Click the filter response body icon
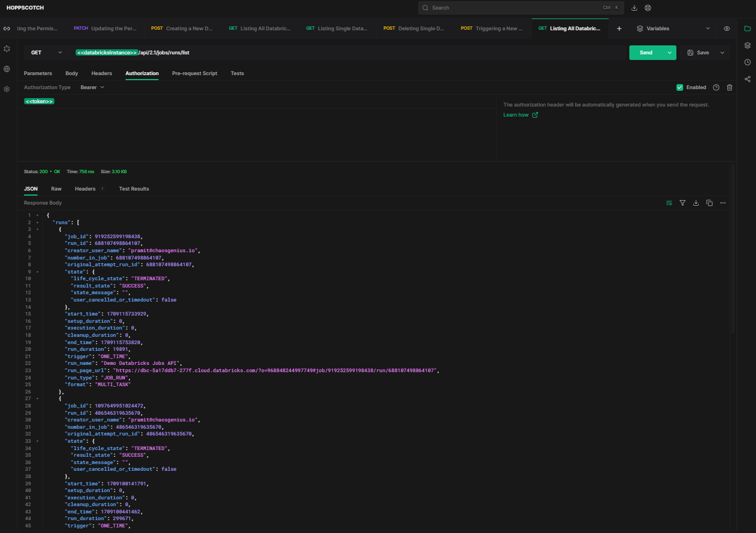Image resolution: width=756 pixels, height=533 pixels. [682, 203]
